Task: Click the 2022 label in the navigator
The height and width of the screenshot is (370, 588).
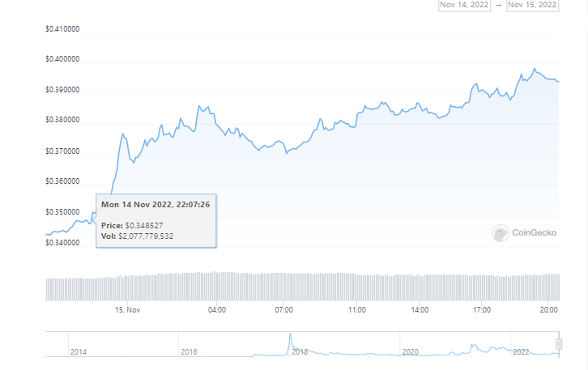Action: tap(520, 352)
